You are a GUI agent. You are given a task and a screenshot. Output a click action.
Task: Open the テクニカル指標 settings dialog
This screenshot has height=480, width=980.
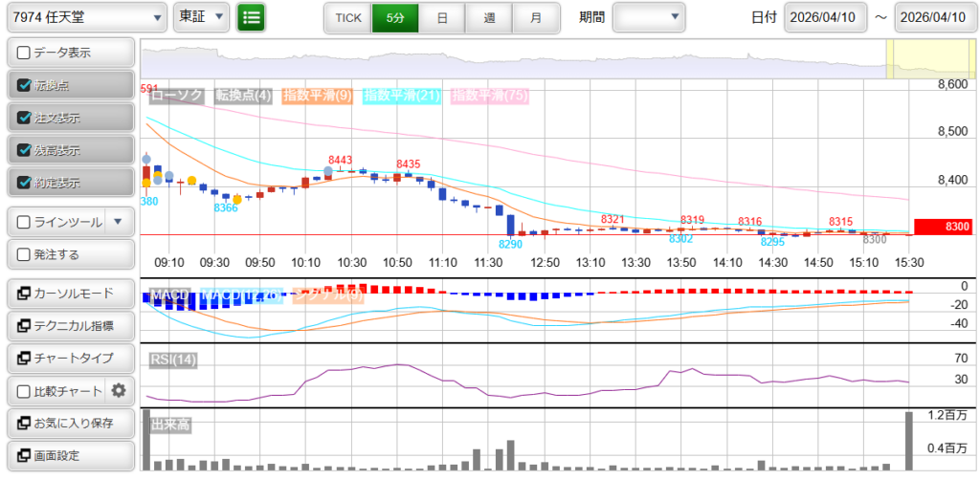coord(70,326)
